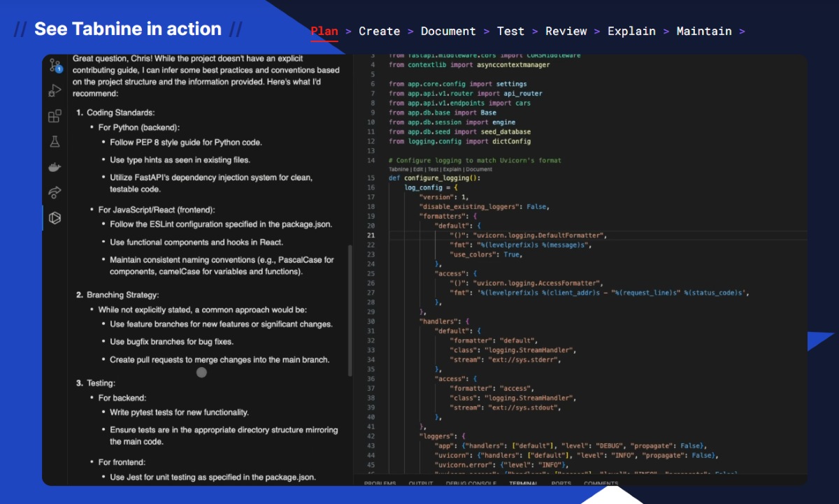Click the "disable_existing_loggers": False line
Image resolution: width=839 pixels, height=504 pixels.
485,207
